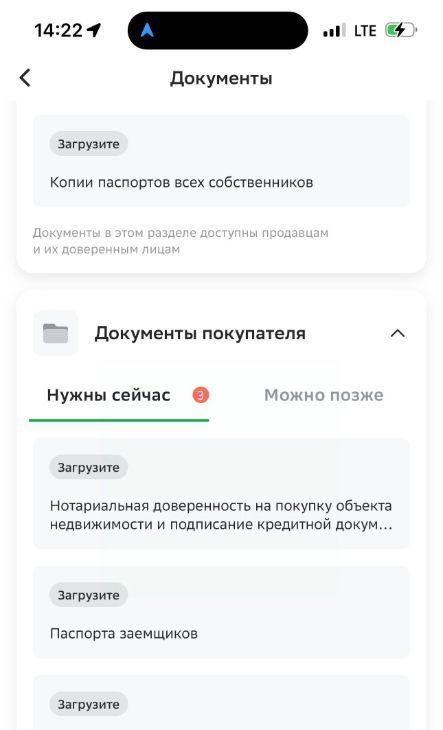Tap Загрузите for Нотариальная доверенность
The height and width of the screenshot is (730, 443).
tap(88, 467)
